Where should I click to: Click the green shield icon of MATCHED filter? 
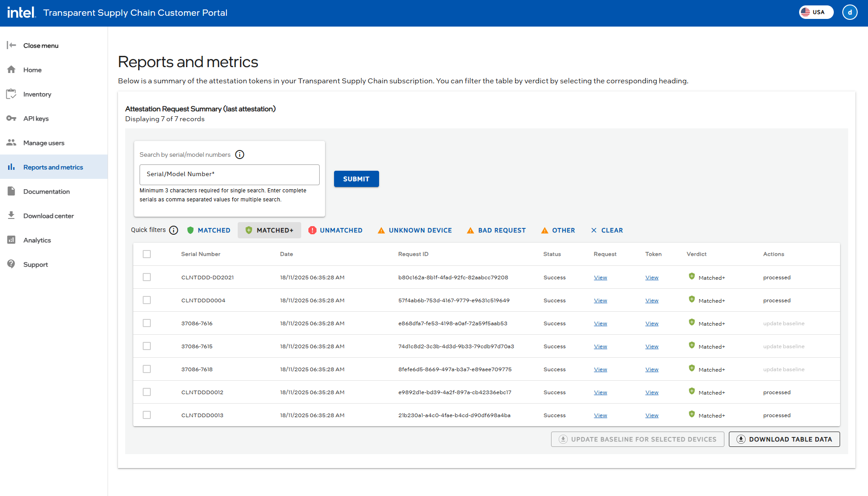(190, 230)
